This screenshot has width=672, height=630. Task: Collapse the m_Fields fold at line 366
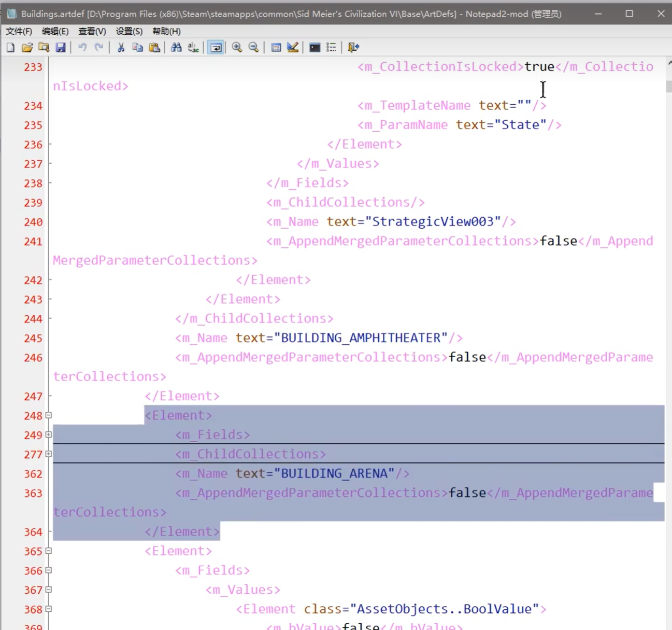(49, 570)
